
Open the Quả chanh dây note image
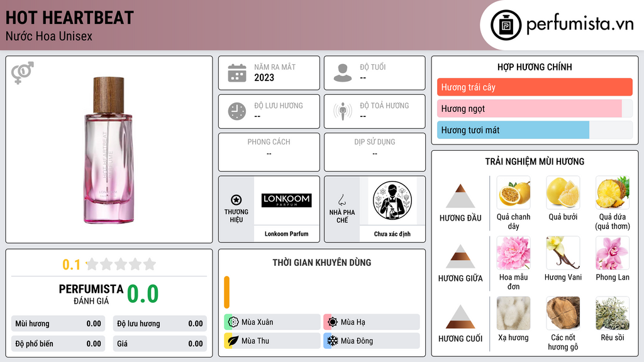point(513,192)
